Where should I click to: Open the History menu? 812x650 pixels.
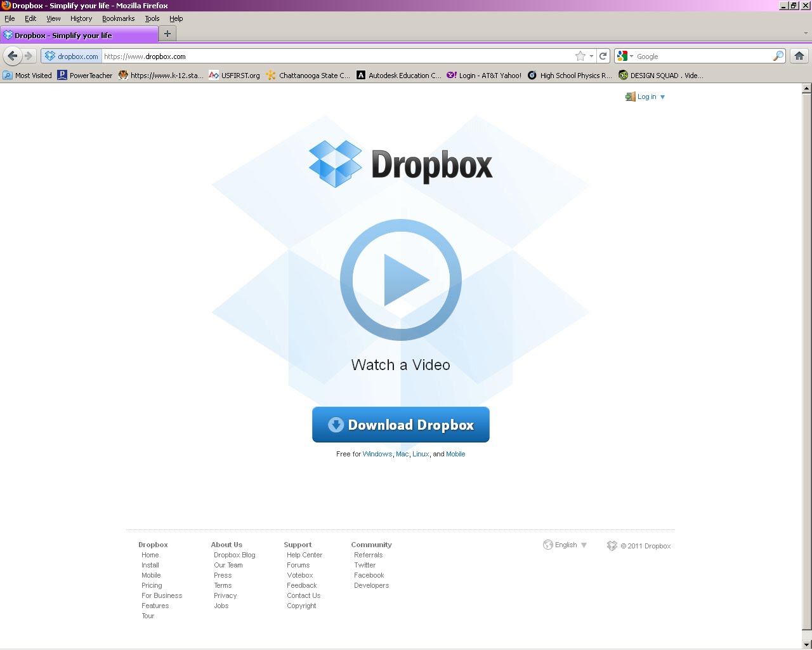81,18
